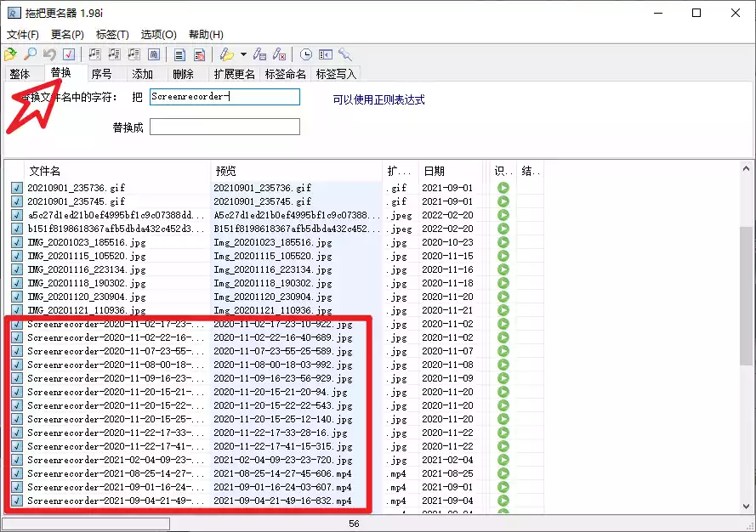
Task: Click the undo arrow toolbar icon
Action: point(49,54)
